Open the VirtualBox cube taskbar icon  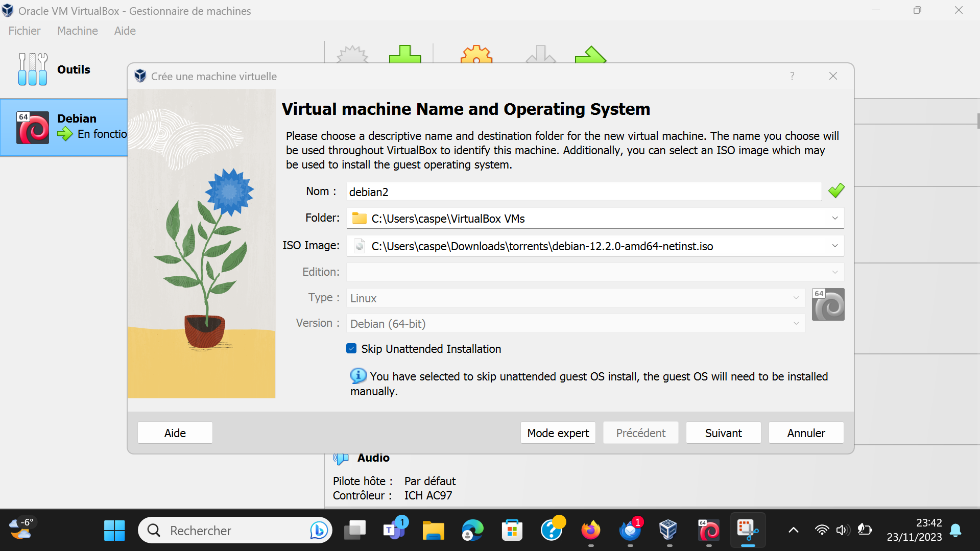[668, 531]
